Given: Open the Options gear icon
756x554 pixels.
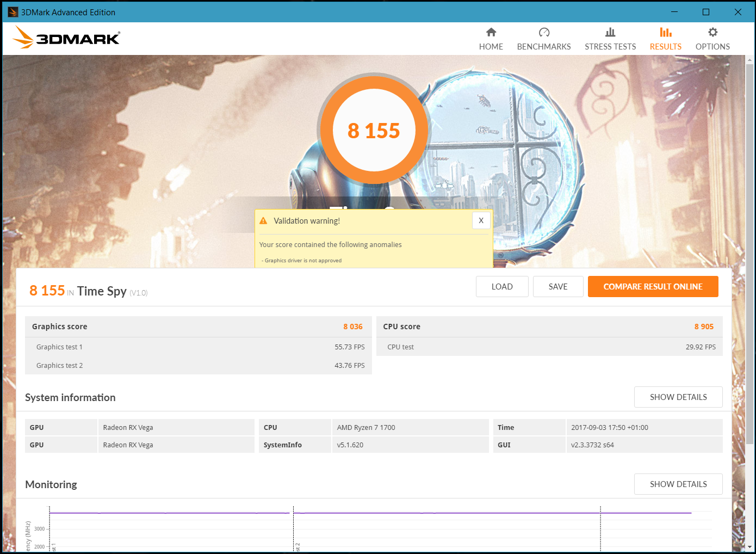Looking at the screenshot, I should 712,32.
